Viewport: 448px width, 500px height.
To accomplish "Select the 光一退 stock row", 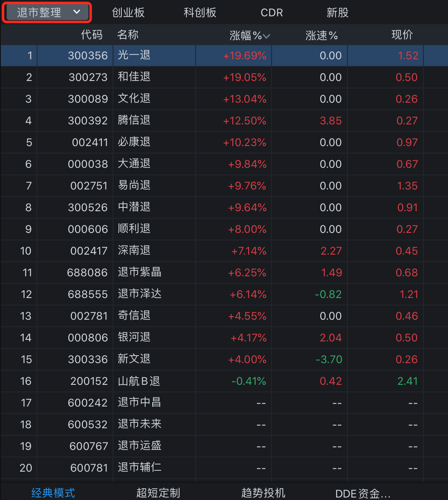I will pyautogui.click(x=134, y=55).
